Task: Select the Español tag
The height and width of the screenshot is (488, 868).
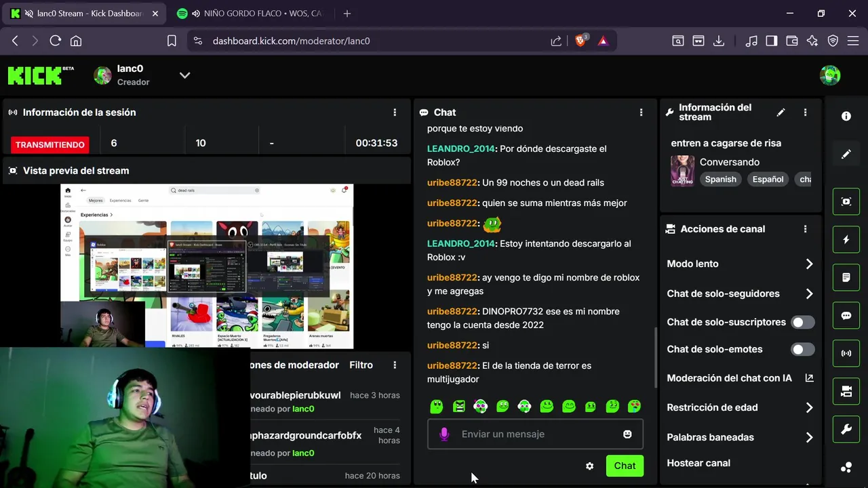Action: pyautogui.click(x=768, y=180)
